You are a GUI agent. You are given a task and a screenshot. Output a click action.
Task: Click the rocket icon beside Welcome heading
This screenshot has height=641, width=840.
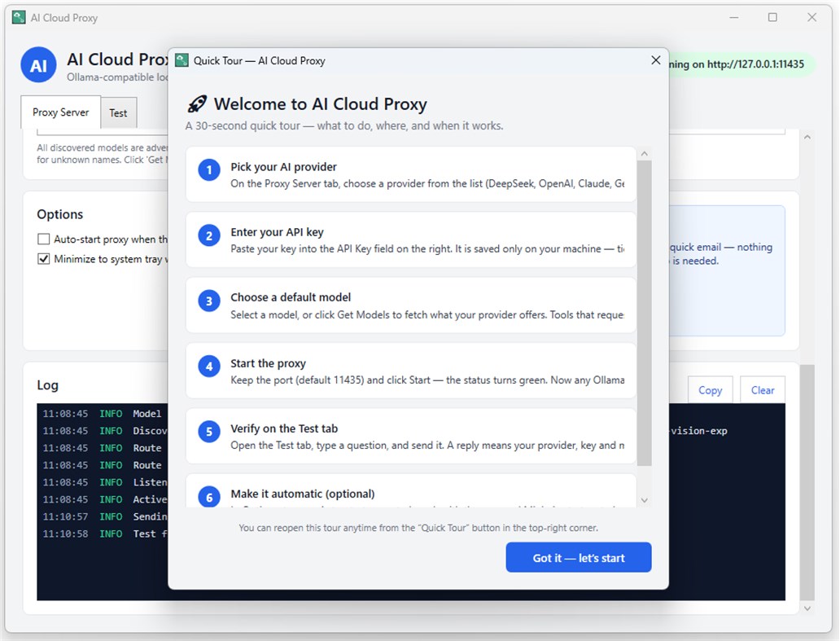point(197,104)
